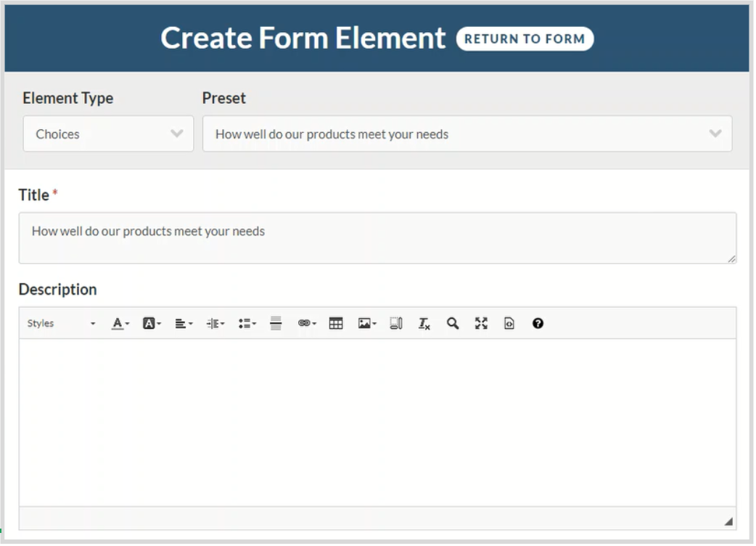This screenshot has height=546, width=756.
Task: Click the Return to Form button
Action: (x=525, y=38)
